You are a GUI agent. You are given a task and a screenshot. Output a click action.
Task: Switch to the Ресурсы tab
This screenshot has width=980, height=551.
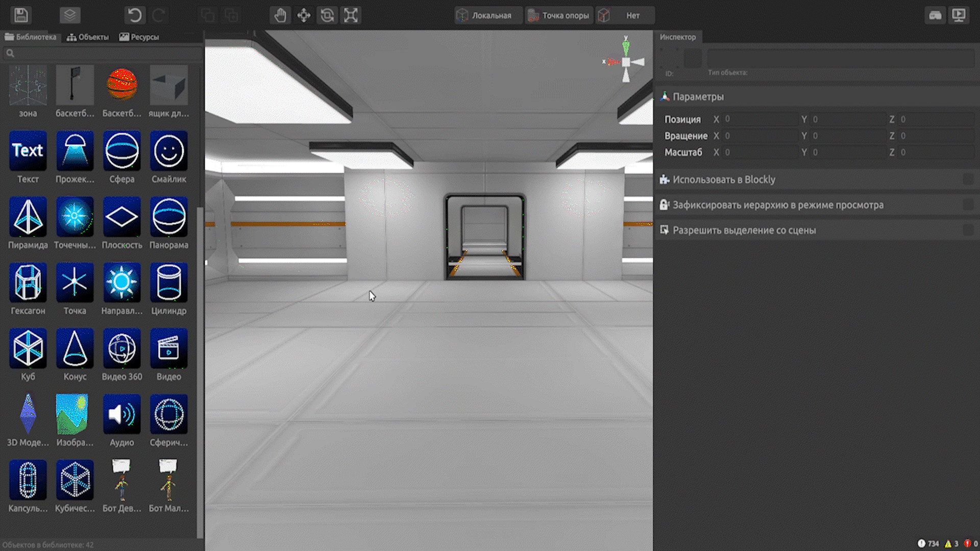click(x=139, y=37)
